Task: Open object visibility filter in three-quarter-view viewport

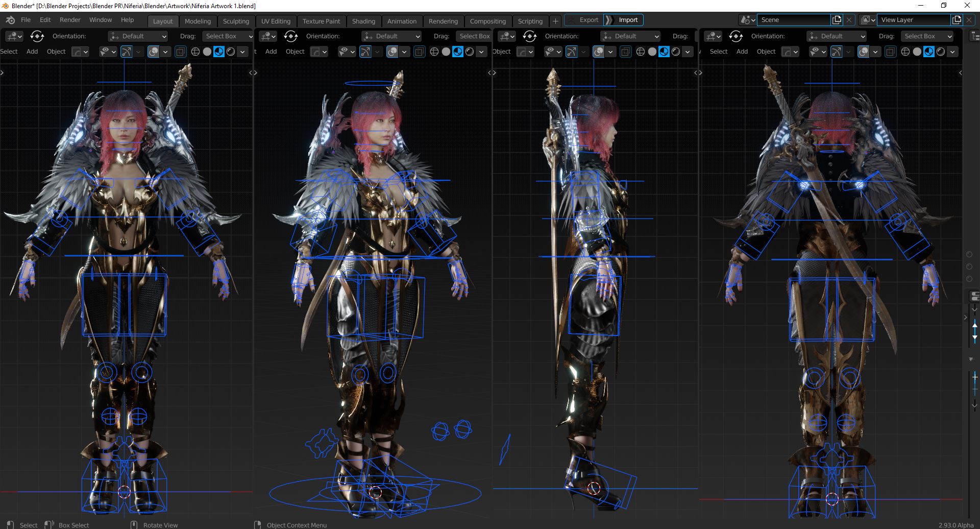Action: (347, 52)
